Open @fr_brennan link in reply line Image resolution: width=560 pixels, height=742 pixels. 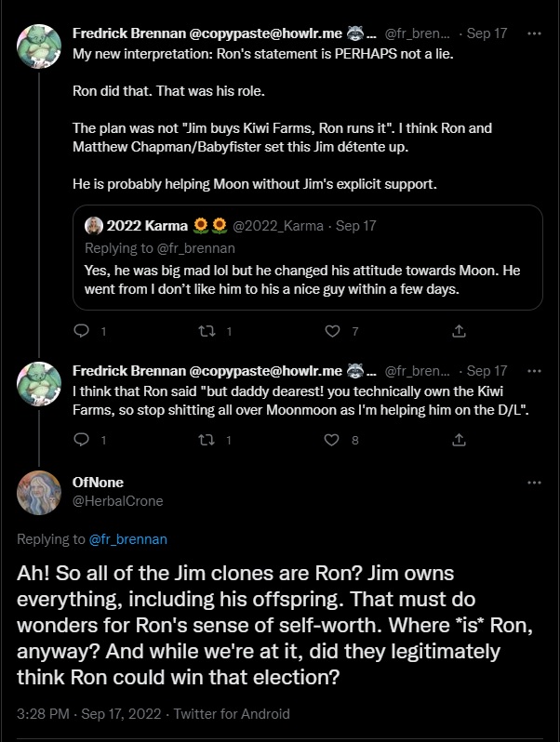pos(127,538)
